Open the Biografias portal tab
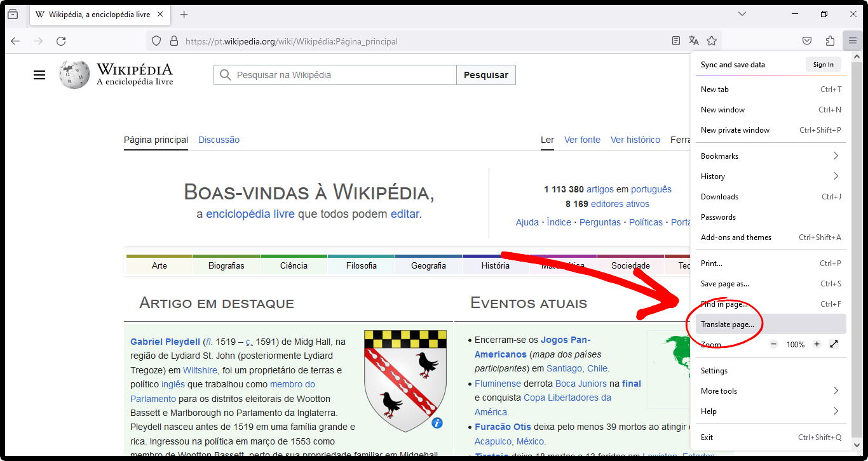Screen dimensions: 868x461 226,265
